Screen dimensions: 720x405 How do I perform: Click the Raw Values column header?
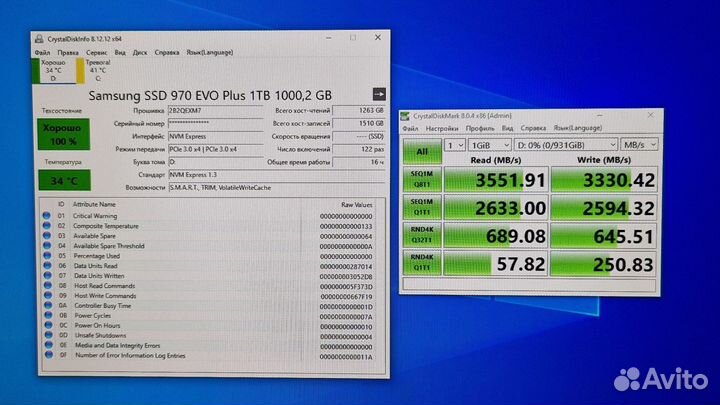356,205
